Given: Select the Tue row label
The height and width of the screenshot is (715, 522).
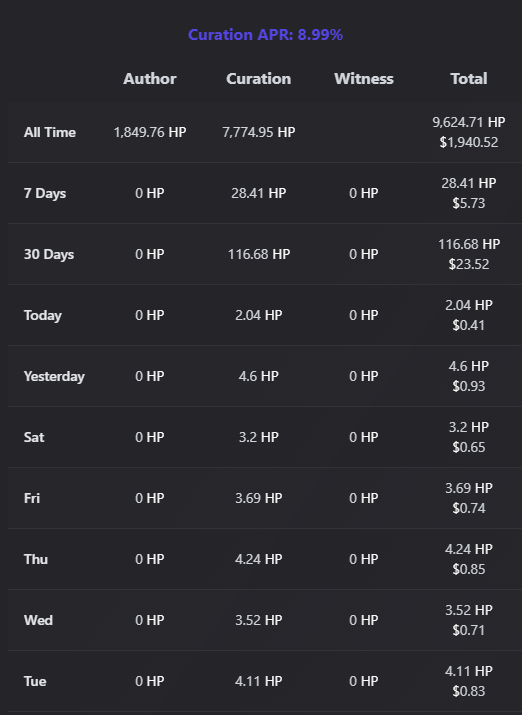Looking at the screenshot, I should tap(35, 681).
